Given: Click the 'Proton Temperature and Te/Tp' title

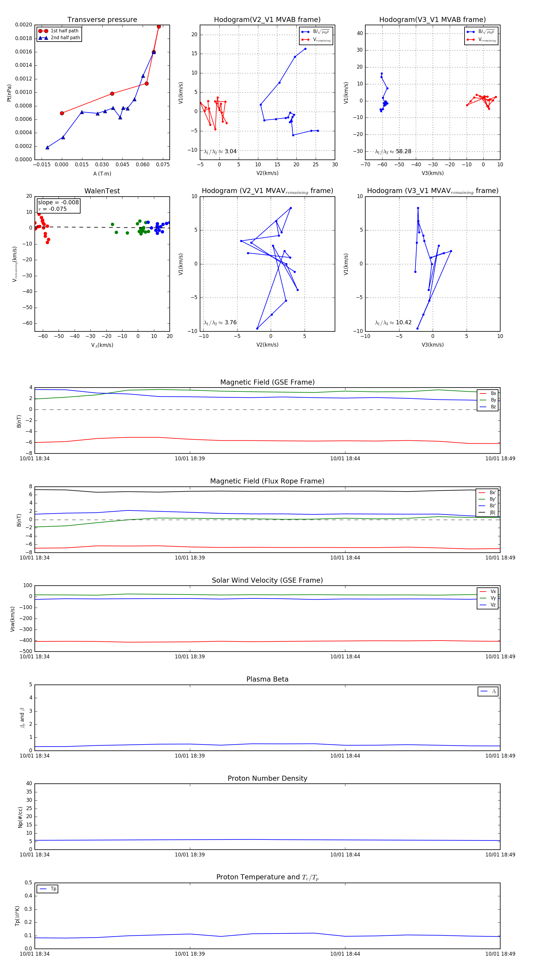Looking at the screenshot, I should click(267, 877).
